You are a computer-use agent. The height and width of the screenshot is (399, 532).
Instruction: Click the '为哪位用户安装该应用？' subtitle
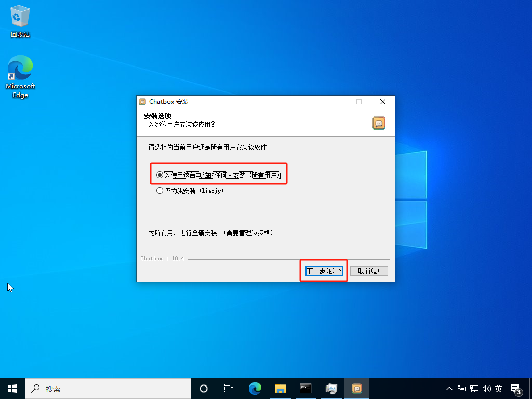182,125
